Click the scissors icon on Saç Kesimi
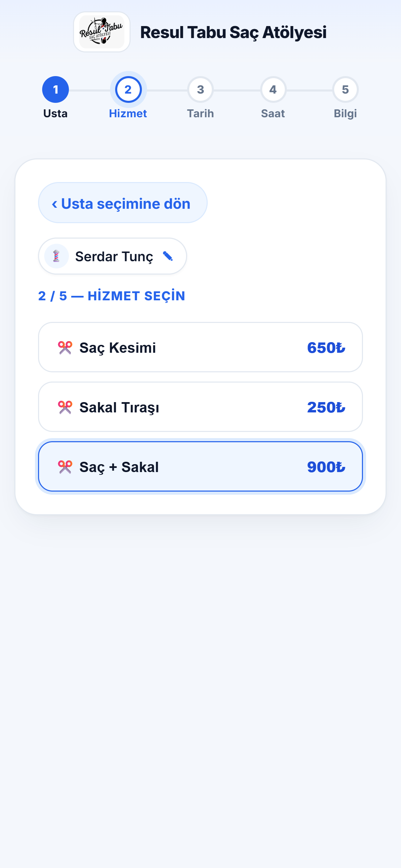Viewport: 401px width, 868px height. [65, 348]
